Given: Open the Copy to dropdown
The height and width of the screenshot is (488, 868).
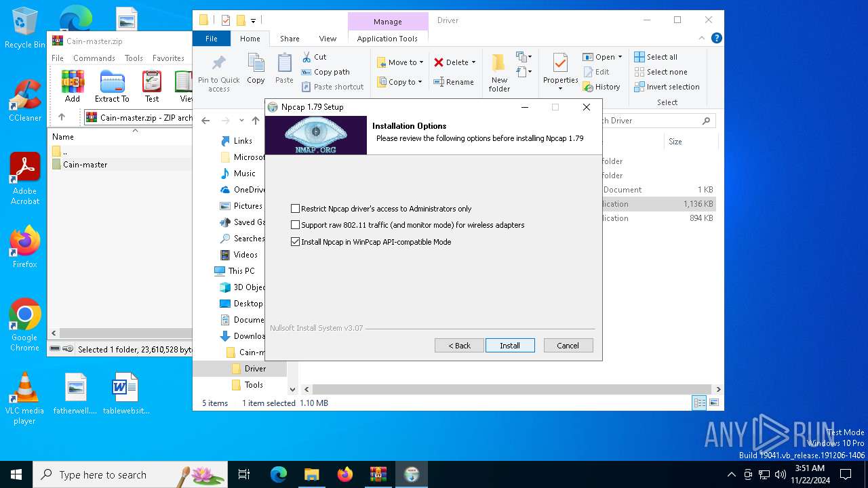Looking at the screenshot, I should (400, 82).
